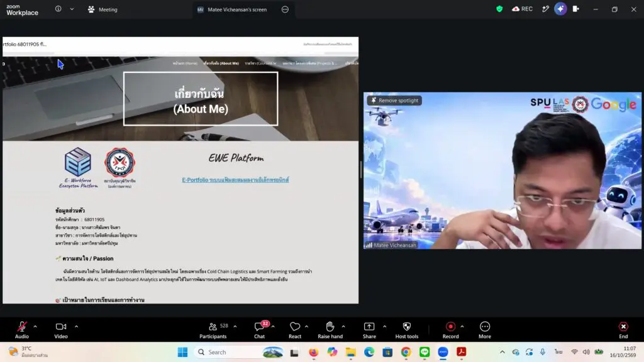Click the E-Workforce Ecosystem Platform logo

pyautogui.click(x=78, y=168)
